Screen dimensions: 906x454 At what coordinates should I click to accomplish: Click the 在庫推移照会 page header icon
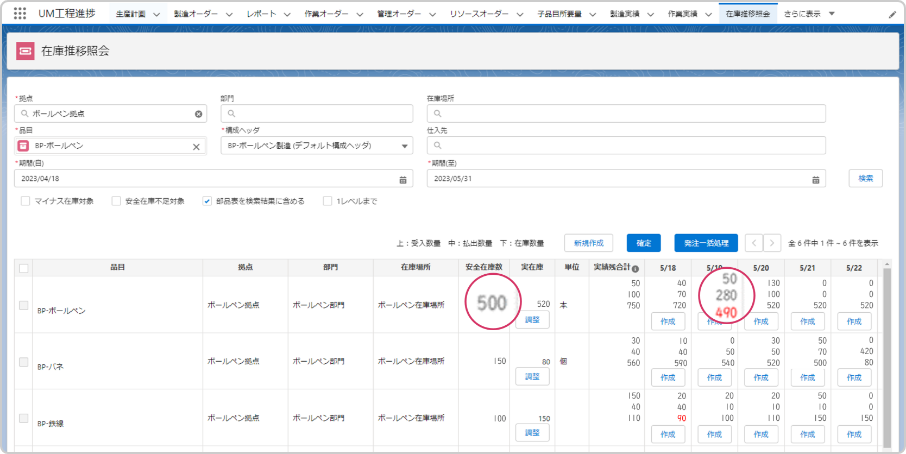coord(25,51)
